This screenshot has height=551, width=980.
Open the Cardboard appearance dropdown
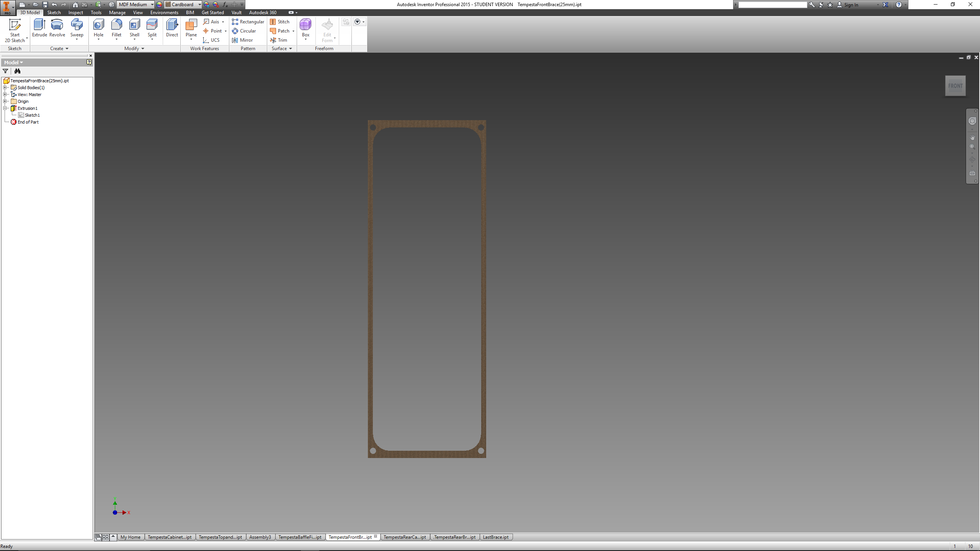[x=183, y=5]
